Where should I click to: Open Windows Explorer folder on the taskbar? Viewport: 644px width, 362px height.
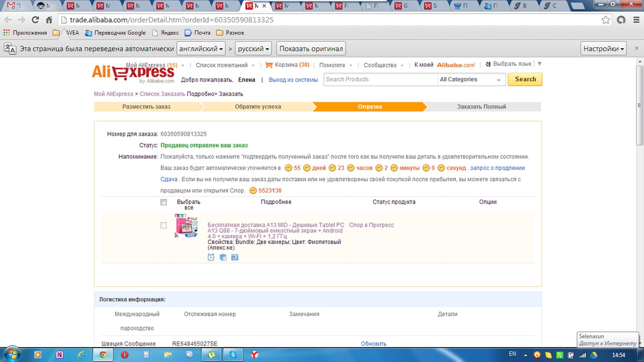pos(168,354)
